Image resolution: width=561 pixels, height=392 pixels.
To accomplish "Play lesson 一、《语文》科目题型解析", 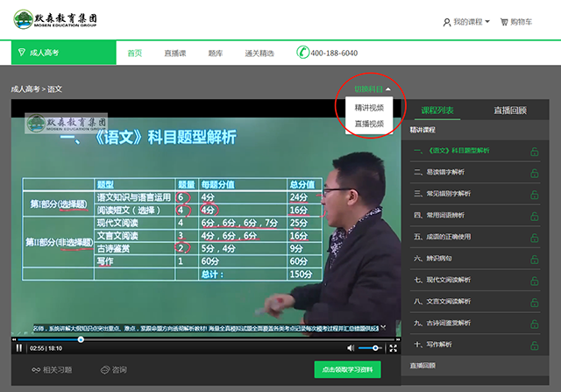I will (475, 151).
